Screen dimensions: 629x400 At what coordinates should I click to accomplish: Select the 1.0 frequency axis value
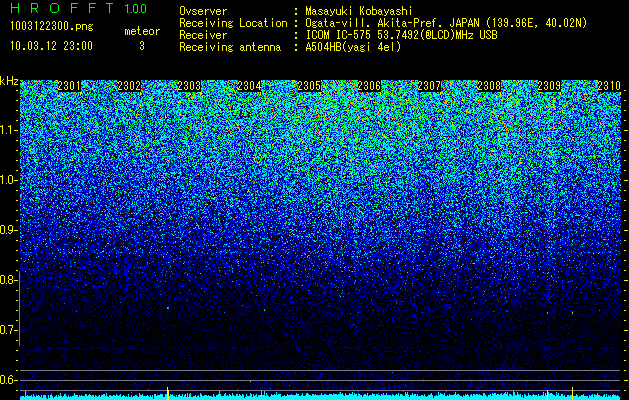click(x=8, y=180)
